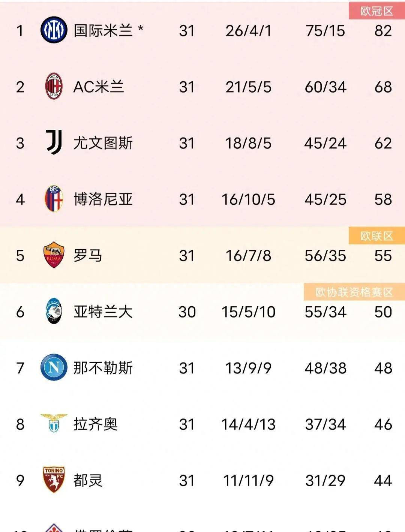Image resolution: width=405 pixels, height=532 pixels.
Task: Click the Bologna club crest
Action: [54, 199]
